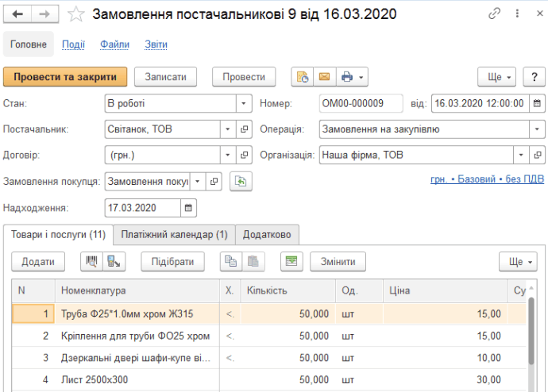The width and height of the screenshot is (548, 392).
Task: Go back with the left arrow button
Action: tap(17, 14)
